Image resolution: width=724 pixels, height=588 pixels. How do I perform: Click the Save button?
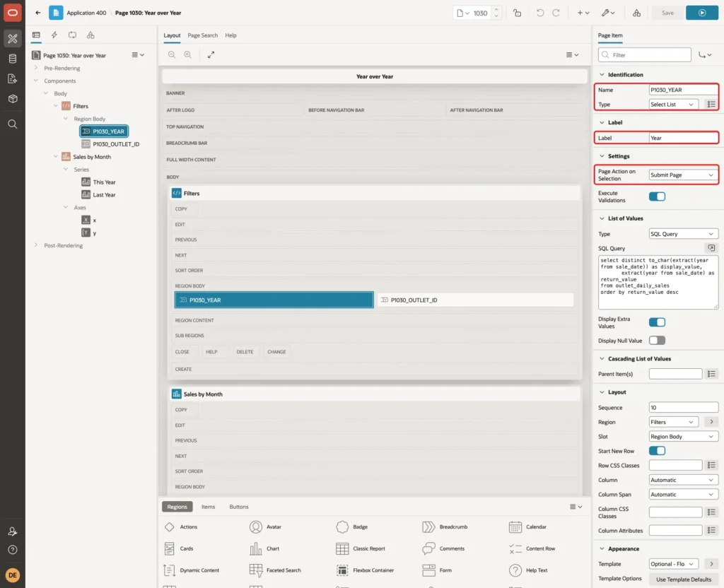(x=667, y=13)
